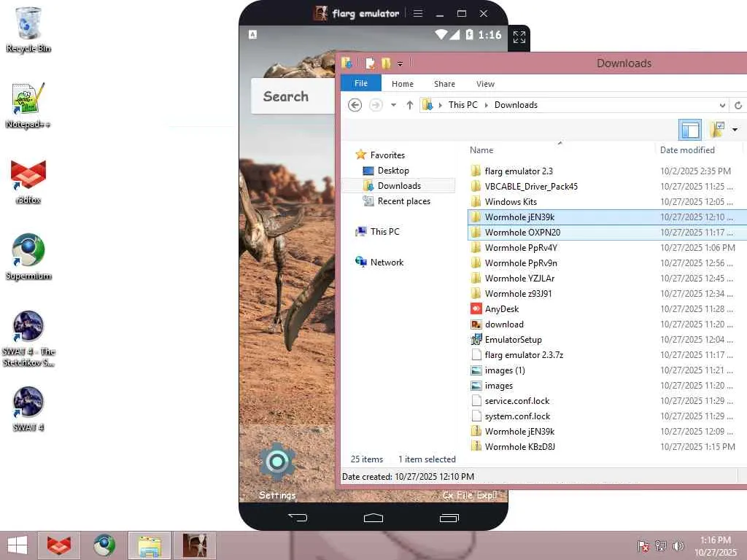This screenshot has width=747, height=560.
Task: Select the Windows Kits folder
Action: pos(511,201)
